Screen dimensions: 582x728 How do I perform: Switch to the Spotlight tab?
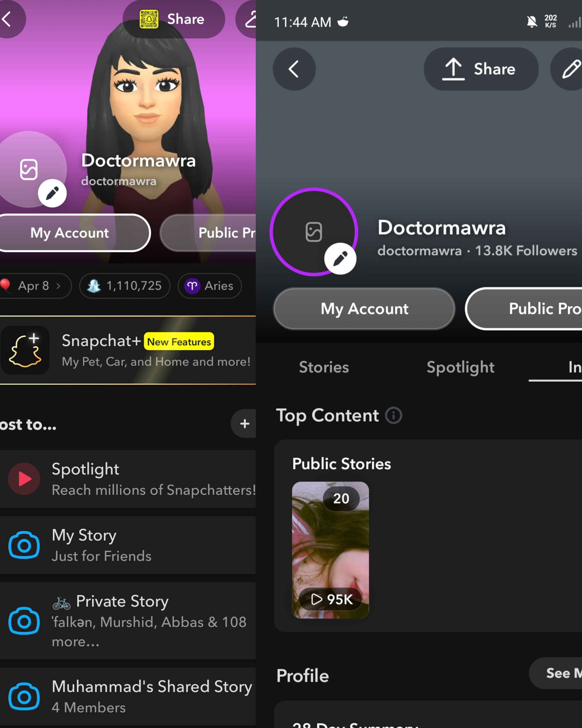pyautogui.click(x=461, y=368)
